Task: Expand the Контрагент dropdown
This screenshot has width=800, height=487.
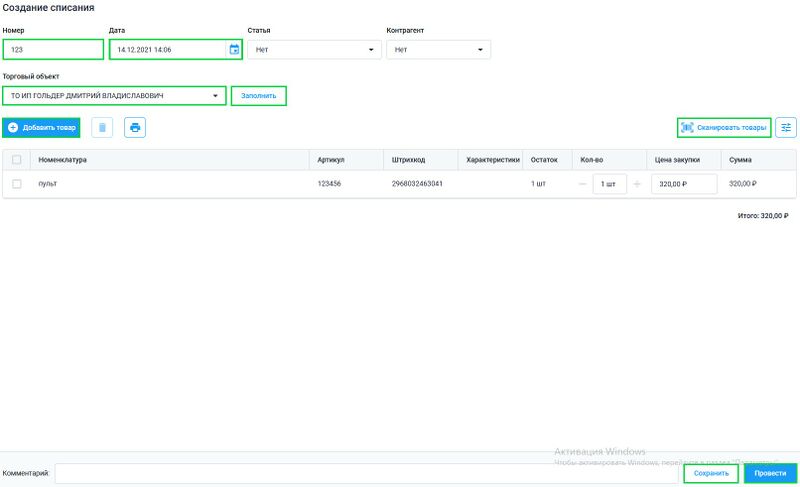Action: 438,50
